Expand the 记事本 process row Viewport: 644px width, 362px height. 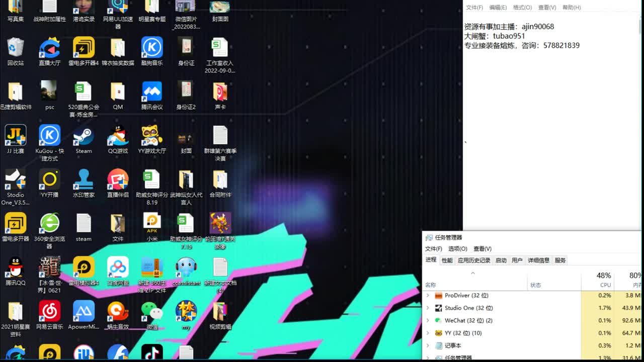[x=428, y=346]
